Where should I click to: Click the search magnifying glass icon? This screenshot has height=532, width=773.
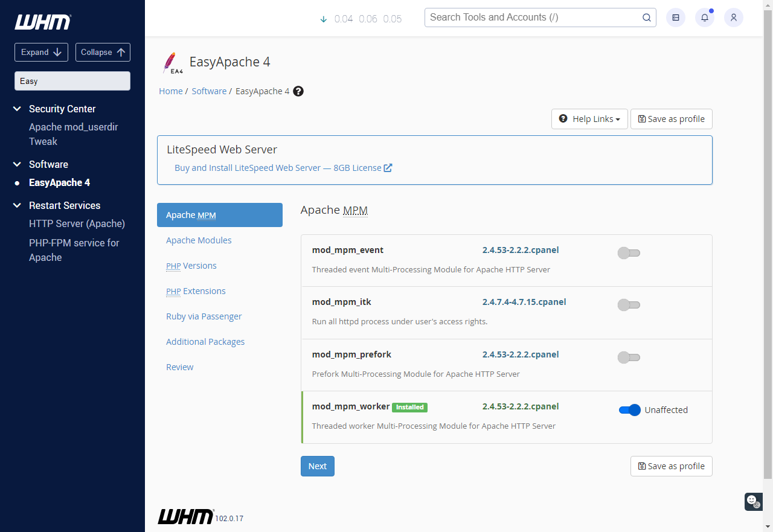coord(646,18)
